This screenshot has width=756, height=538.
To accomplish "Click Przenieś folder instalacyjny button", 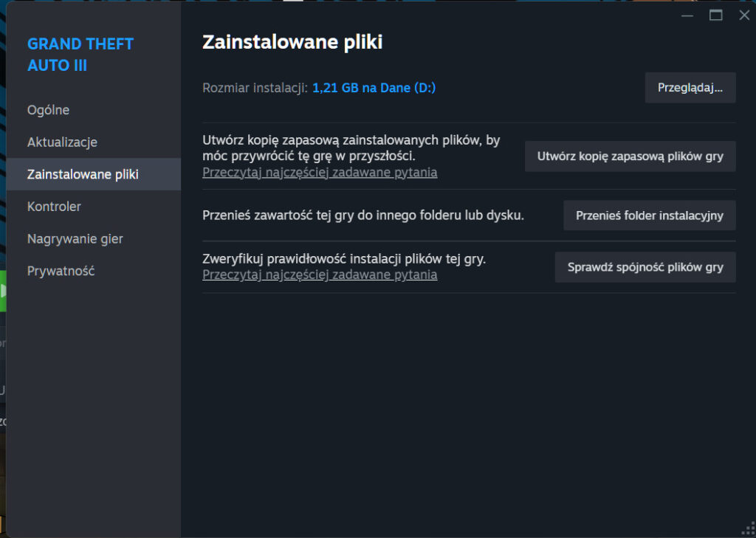I will tap(650, 216).
